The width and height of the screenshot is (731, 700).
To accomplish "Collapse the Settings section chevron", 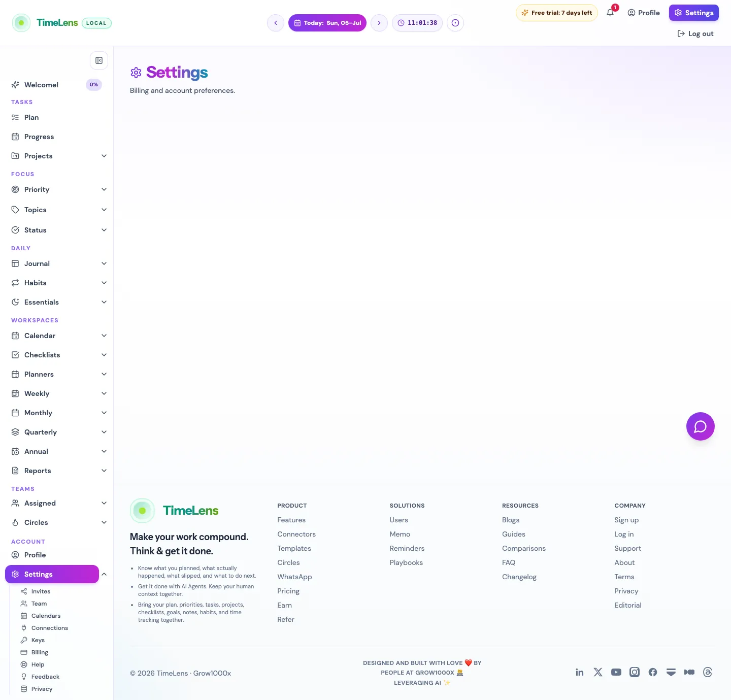I will 104,574.
